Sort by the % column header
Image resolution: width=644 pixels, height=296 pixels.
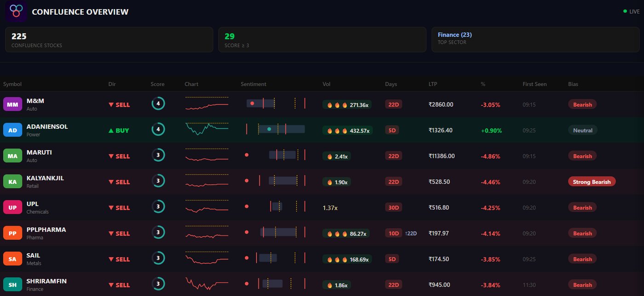click(483, 84)
